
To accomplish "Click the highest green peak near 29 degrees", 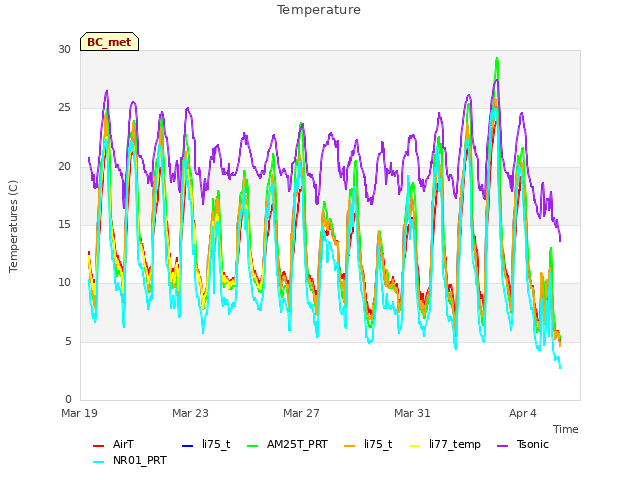I will 497,59.
